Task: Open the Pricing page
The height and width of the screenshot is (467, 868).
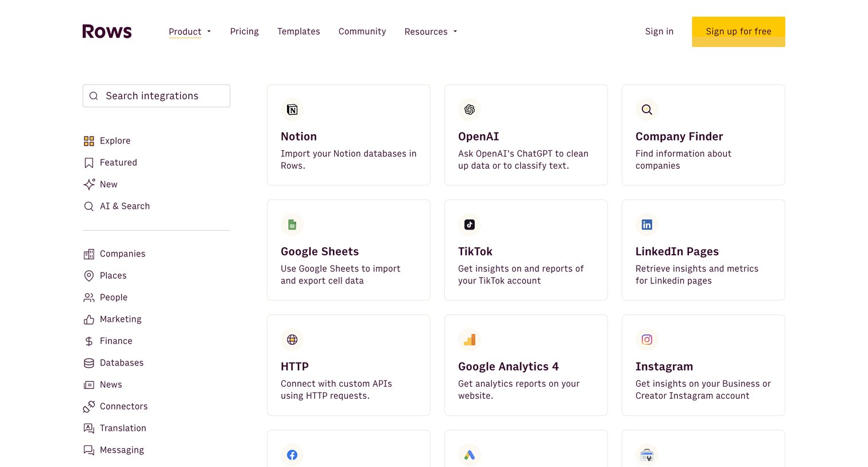Action: [245, 32]
